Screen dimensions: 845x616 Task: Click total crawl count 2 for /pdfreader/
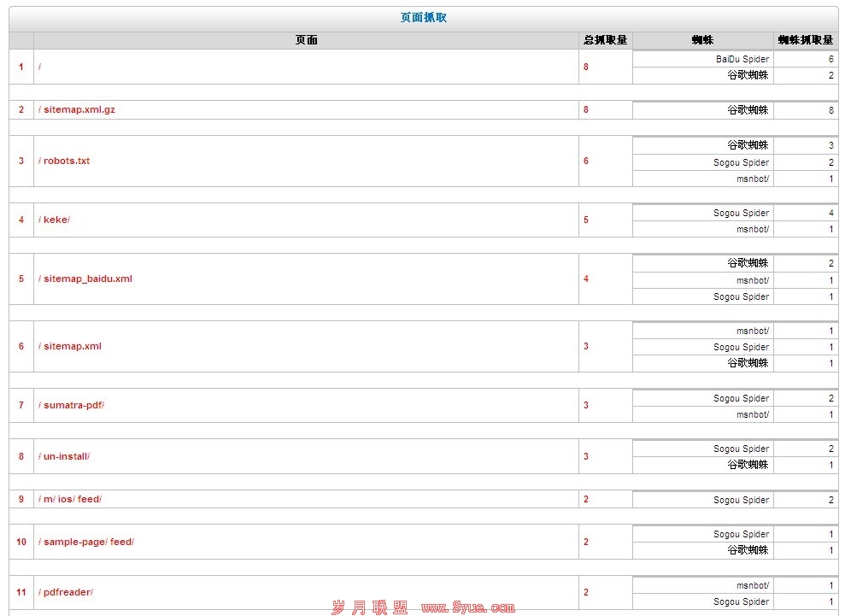[586, 592]
